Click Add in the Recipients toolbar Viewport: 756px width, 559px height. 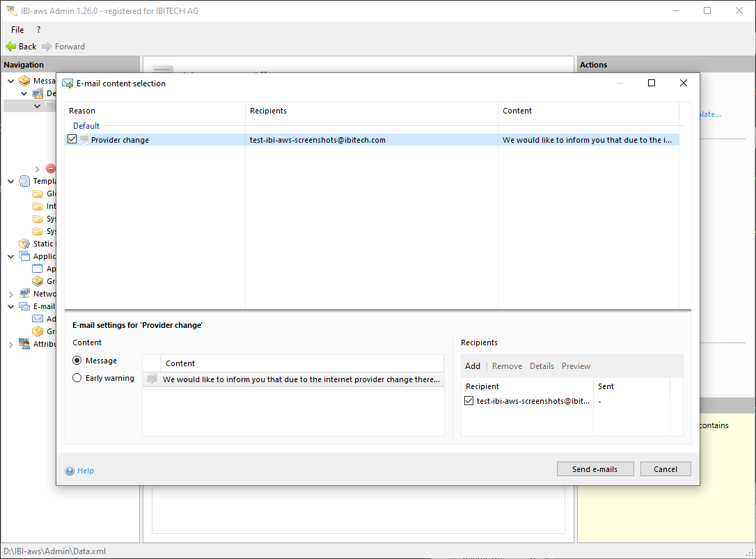tap(473, 366)
